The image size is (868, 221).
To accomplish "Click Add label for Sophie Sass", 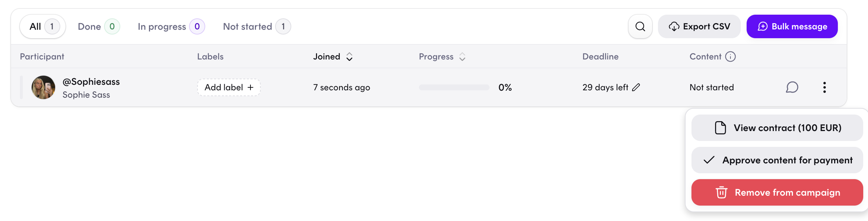I will coord(229,87).
